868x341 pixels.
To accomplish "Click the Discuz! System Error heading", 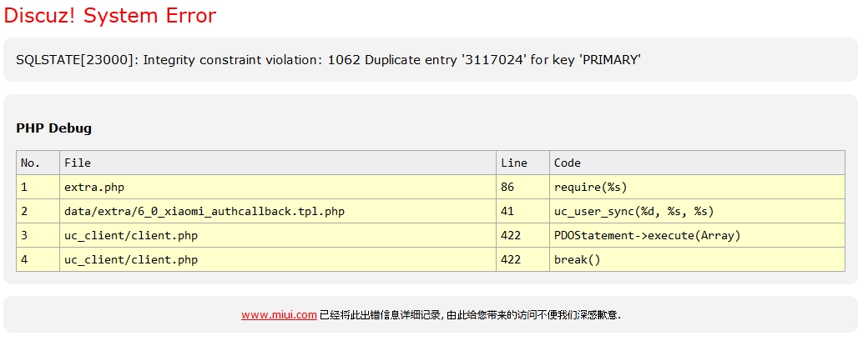I will point(110,16).
